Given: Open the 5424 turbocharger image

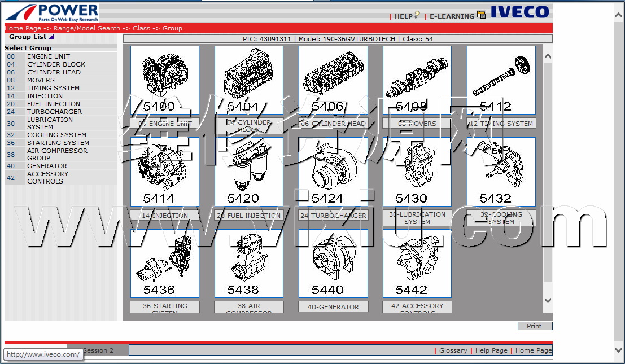Looking at the screenshot, I should (333, 172).
